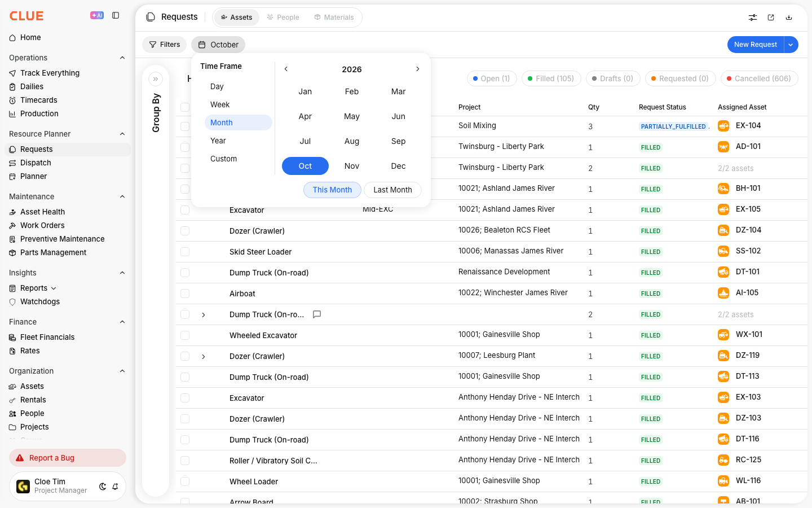The width and height of the screenshot is (812, 508).
Task: Check the Skid Steer Loader row checkbox
Action: point(185,252)
